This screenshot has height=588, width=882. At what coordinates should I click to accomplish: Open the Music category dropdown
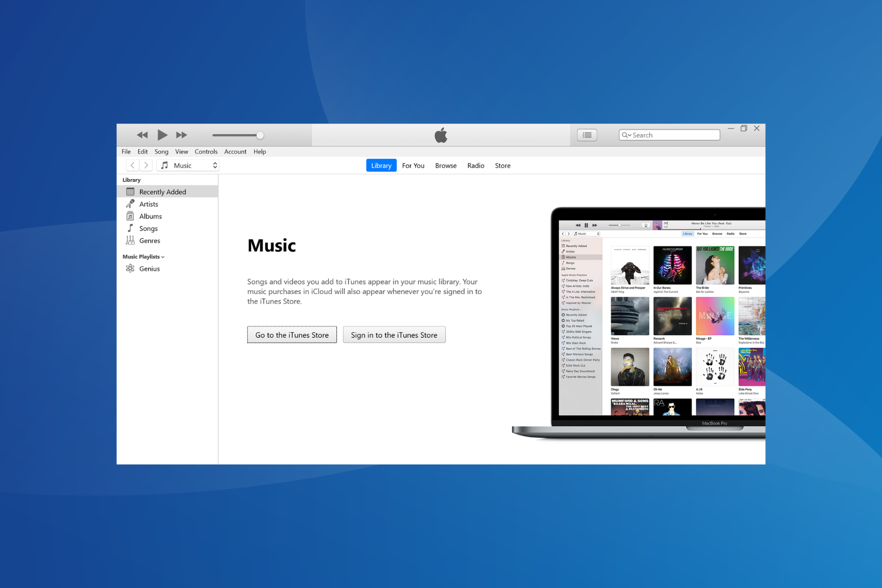coord(214,165)
